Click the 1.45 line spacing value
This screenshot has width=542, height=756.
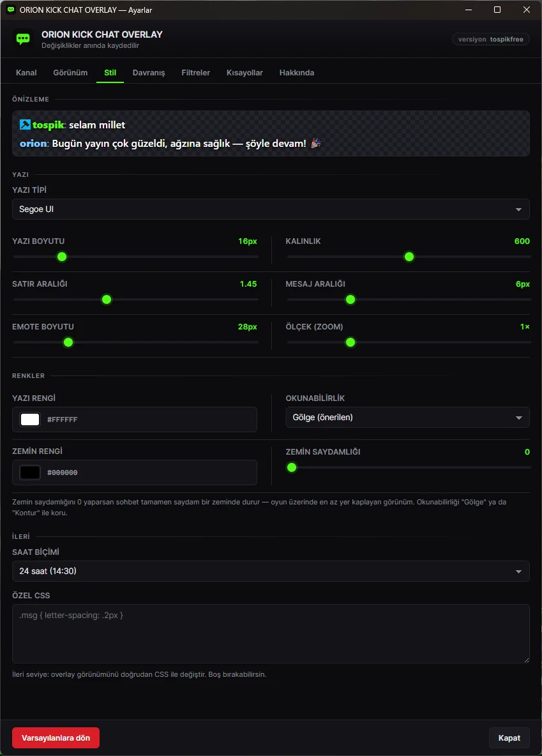[x=248, y=284]
